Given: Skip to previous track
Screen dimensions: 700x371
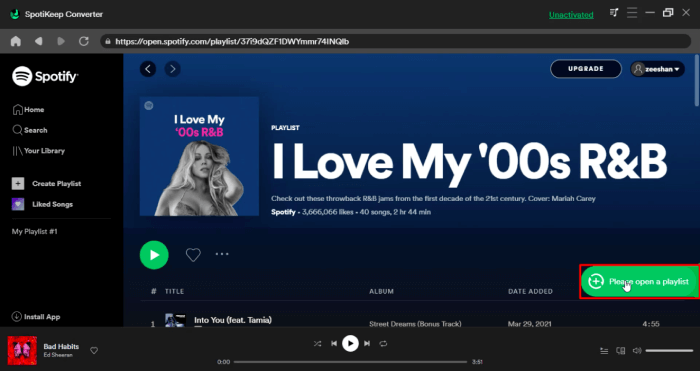Looking at the screenshot, I should click(334, 344).
